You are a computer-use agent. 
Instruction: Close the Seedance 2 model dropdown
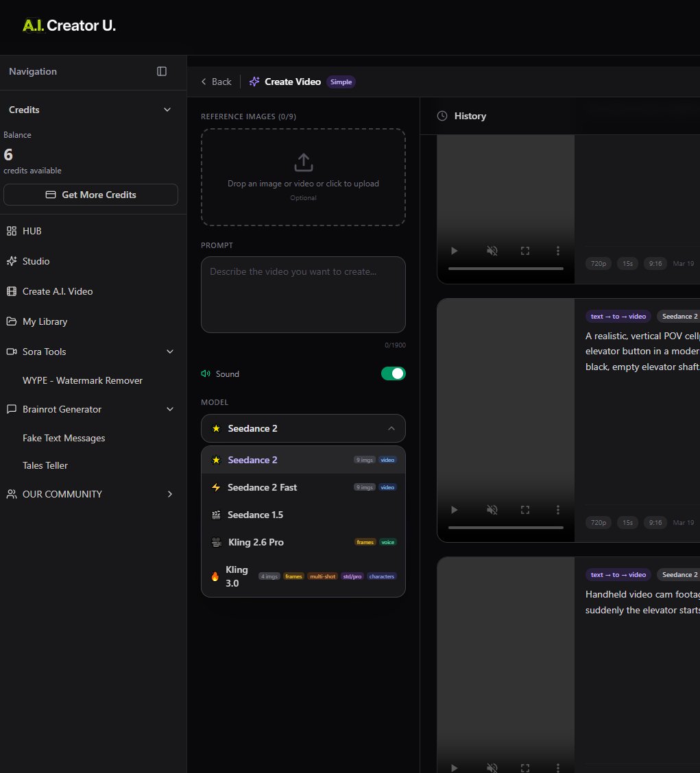(x=304, y=428)
